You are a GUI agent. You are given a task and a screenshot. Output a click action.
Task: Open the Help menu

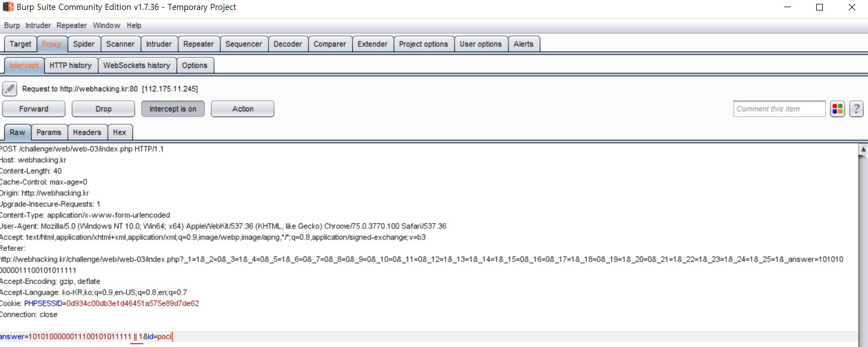(134, 25)
